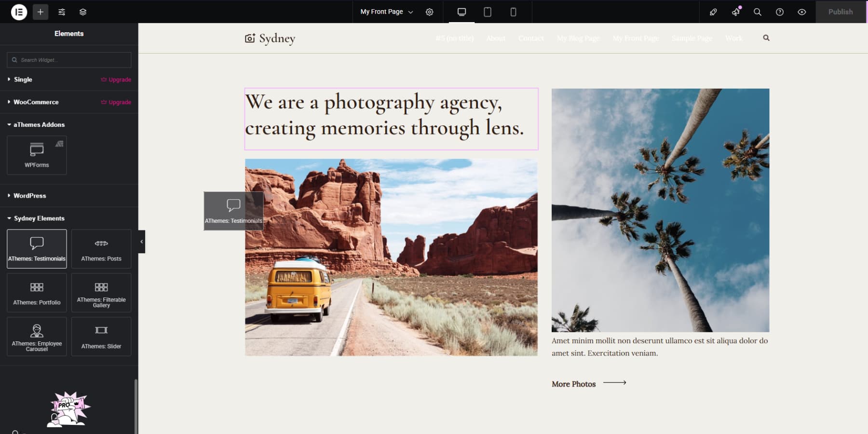Image resolution: width=868 pixels, height=434 pixels.
Task: Select the AThemes: Employee Carousel widget
Action: coord(37,337)
